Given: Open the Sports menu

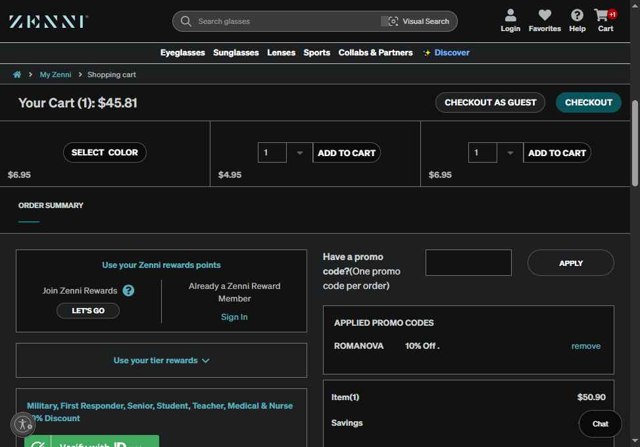Looking at the screenshot, I should coord(317,53).
